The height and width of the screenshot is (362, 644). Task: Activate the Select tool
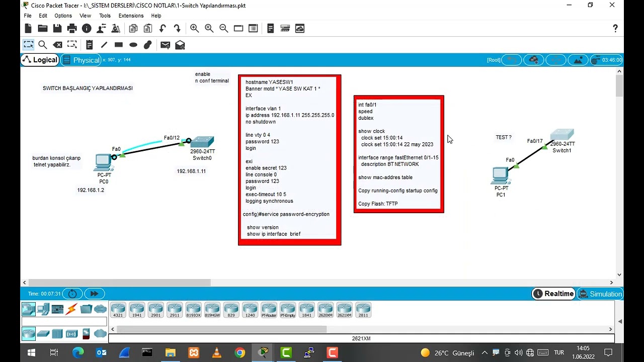pos(28,45)
